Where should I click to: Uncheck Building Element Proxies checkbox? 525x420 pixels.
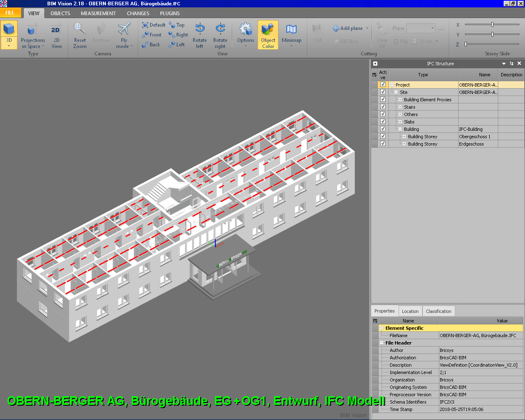pyautogui.click(x=383, y=99)
